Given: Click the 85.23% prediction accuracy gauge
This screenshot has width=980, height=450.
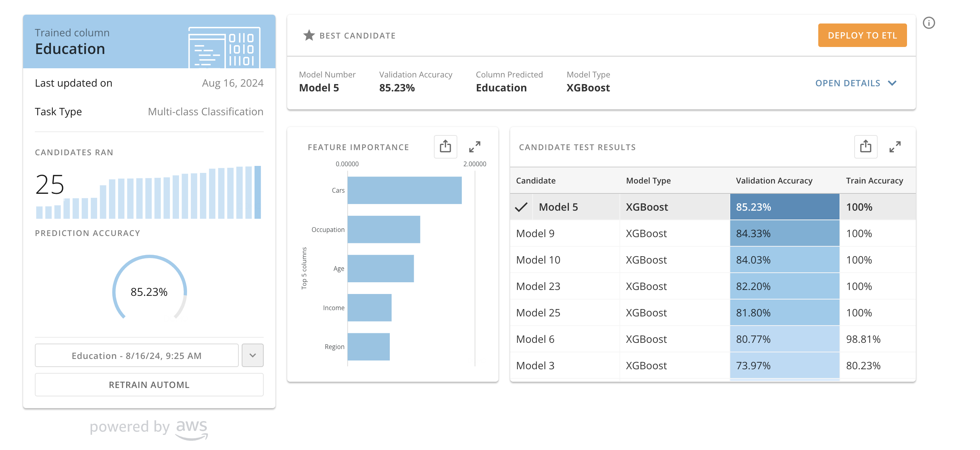Looking at the screenshot, I should click(149, 291).
